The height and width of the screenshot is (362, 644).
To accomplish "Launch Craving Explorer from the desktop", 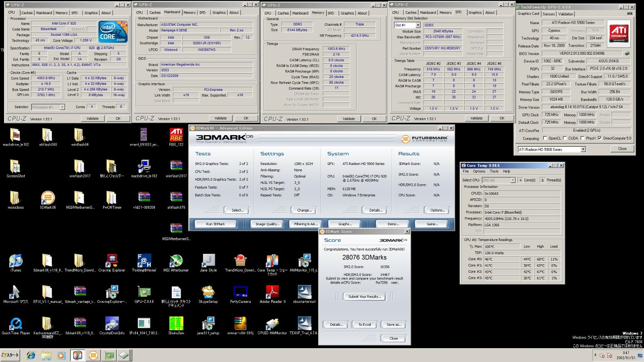I will [111, 261].
